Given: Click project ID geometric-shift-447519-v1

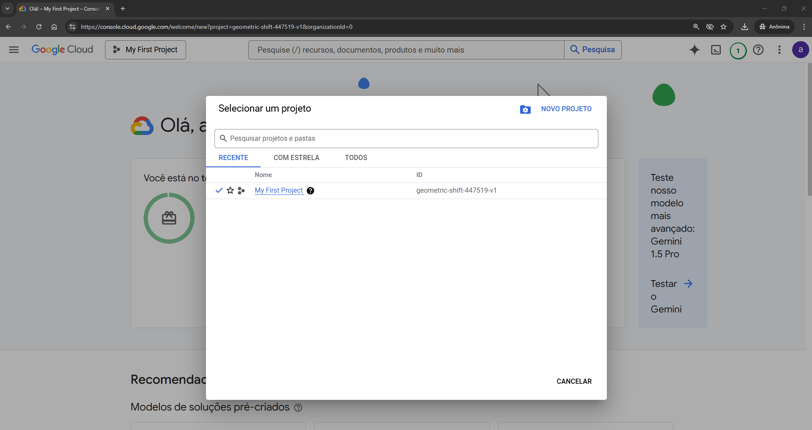Looking at the screenshot, I should [456, 191].
